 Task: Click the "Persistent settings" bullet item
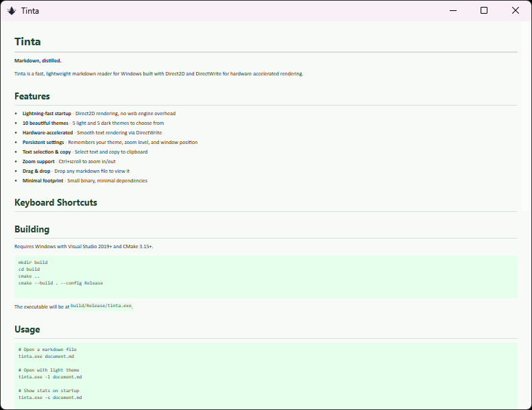pos(43,142)
